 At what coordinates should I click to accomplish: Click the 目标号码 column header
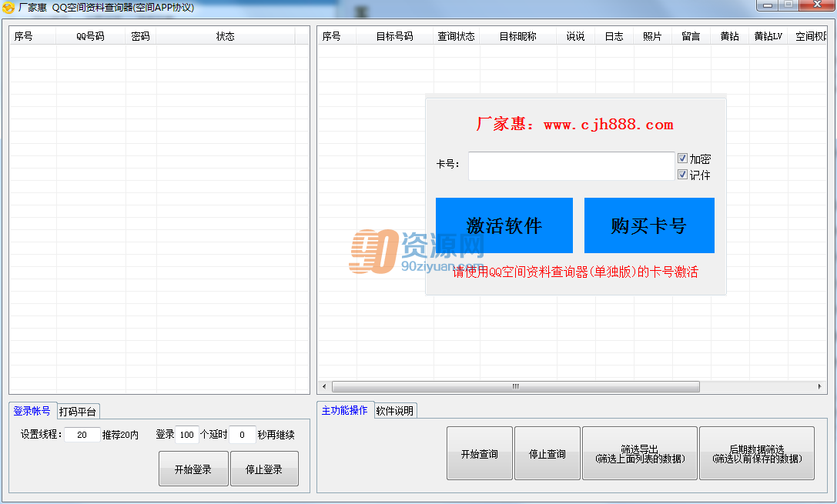395,36
